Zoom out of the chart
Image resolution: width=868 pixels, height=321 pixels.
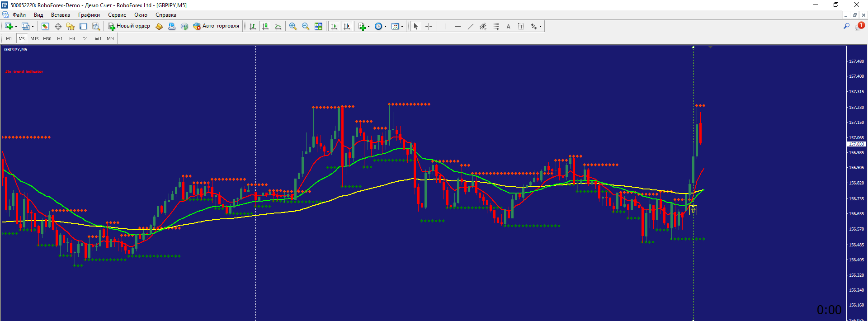click(x=306, y=26)
